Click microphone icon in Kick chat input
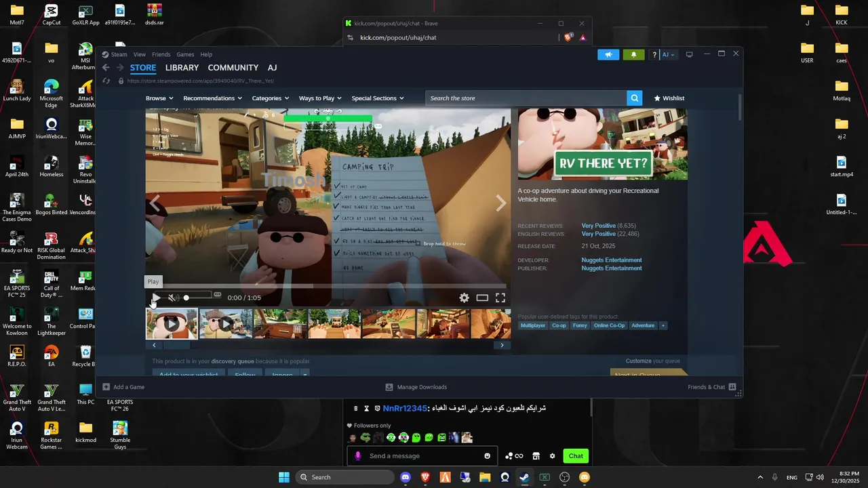868x488 pixels. tap(357, 456)
